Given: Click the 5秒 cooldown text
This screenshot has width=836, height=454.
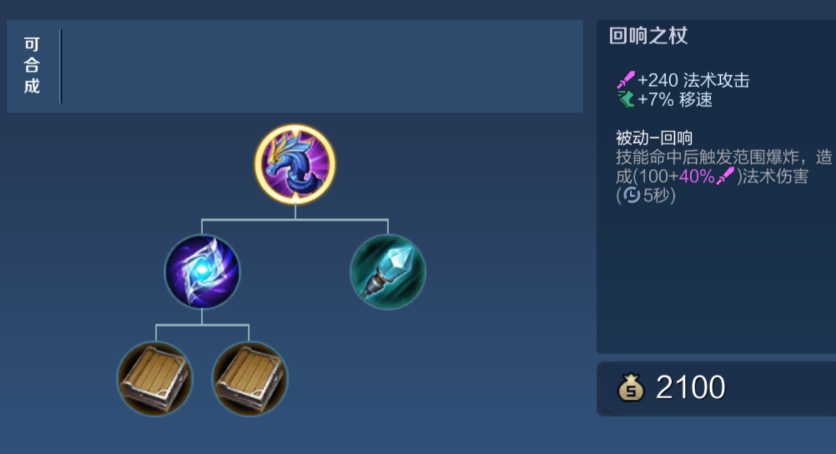Looking at the screenshot, I should pos(656,195).
